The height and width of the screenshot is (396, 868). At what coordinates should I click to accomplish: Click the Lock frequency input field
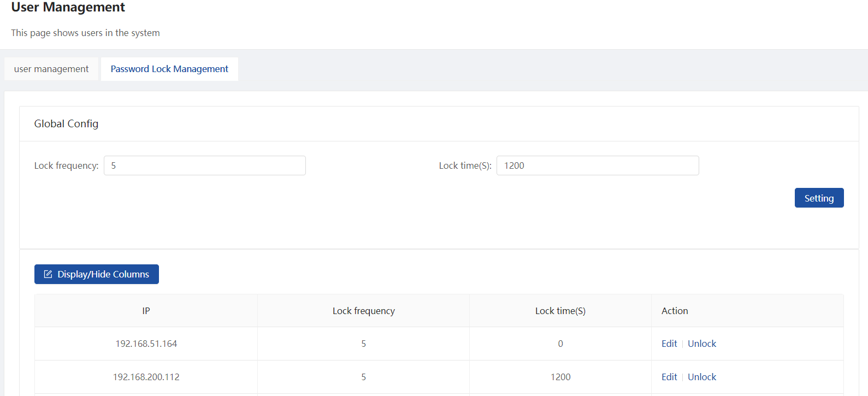click(x=205, y=166)
